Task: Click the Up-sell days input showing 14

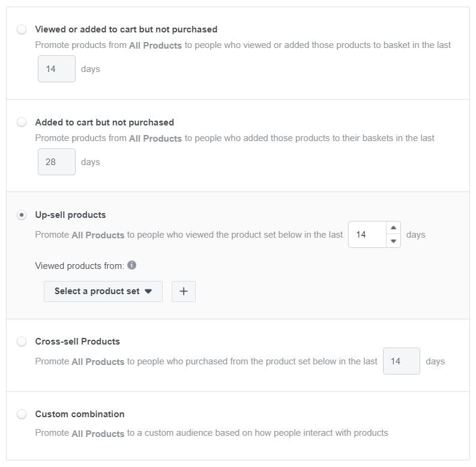Action: coord(367,235)
